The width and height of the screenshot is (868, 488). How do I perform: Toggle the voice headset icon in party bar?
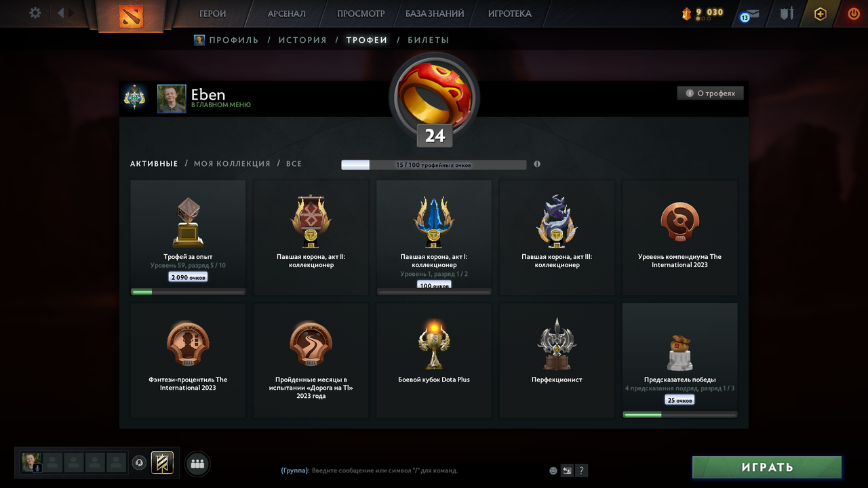[x=139, y=463]
